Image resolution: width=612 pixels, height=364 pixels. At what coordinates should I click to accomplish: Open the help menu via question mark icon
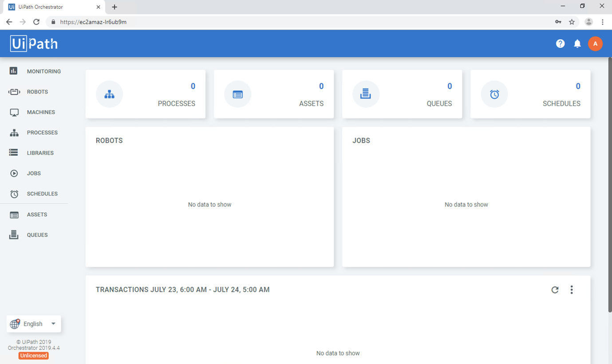pyautogui.click(x=560, y=43)
